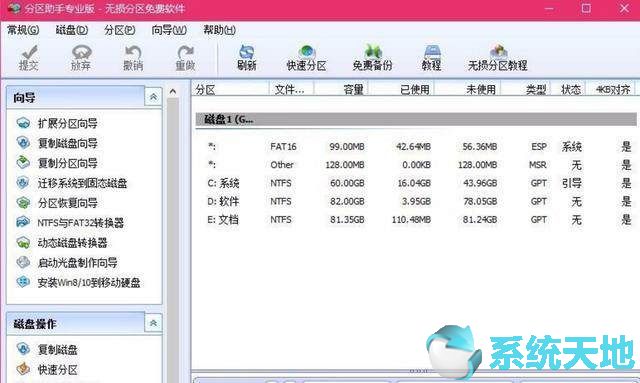This screenshot has width=640, height=383.
Task: Click the 4KB对齐 column header
Action: [611, 89]
